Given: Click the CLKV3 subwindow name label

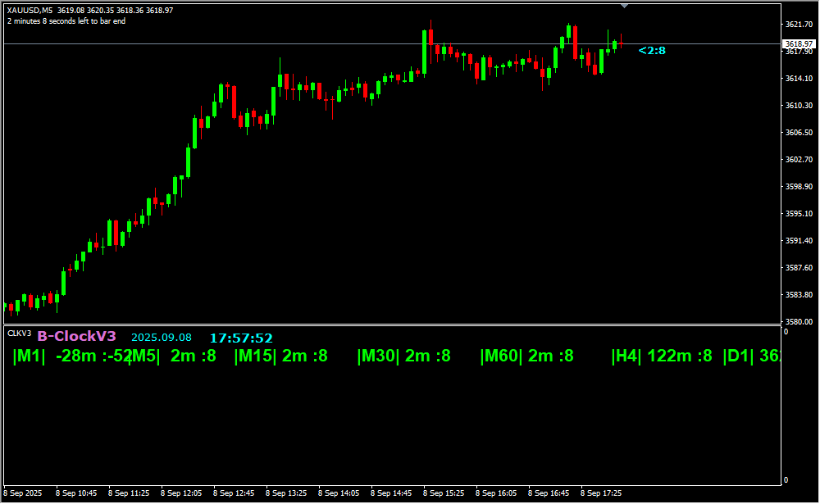Looking at the screenshot, I should [x=19, y=334].
